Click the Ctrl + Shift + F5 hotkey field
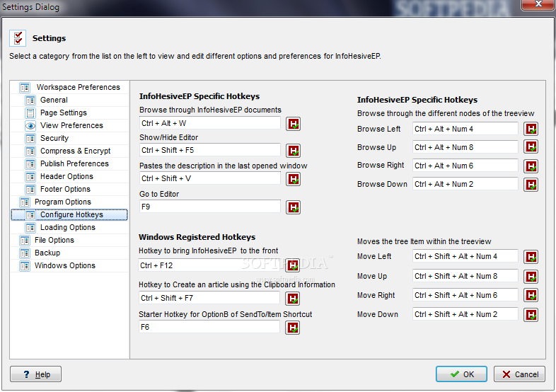Viewport: 556px width, 392px height. point(210,150)
